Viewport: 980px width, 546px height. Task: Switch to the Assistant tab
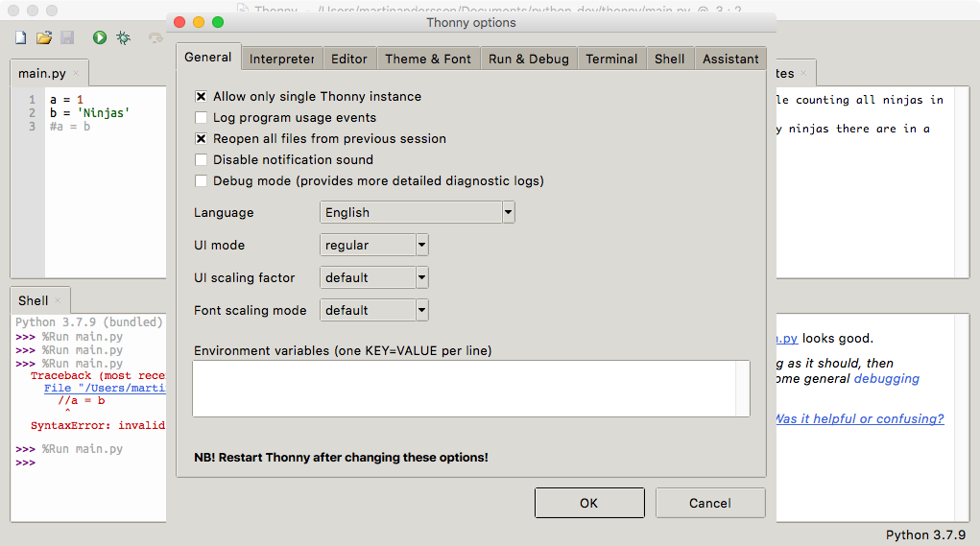click(x=730, y=59)
